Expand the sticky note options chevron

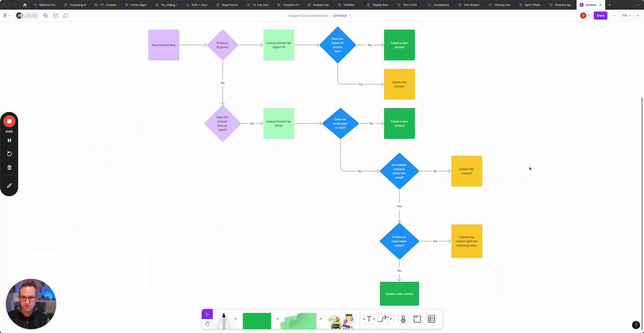tap(321, 319)
